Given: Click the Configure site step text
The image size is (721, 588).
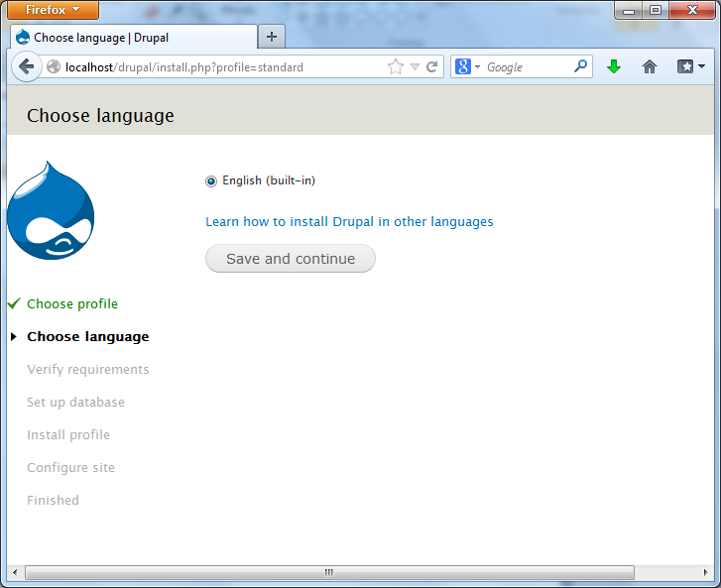Looking at the screenshot, I should pyautogui.click(x=70, y=468).
